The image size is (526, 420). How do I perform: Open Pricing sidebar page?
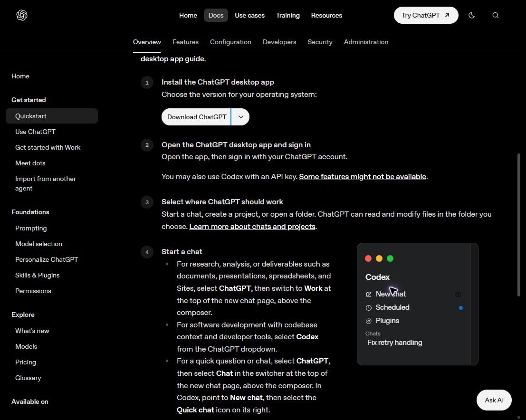pyautogui.click(x=26, y=363)
